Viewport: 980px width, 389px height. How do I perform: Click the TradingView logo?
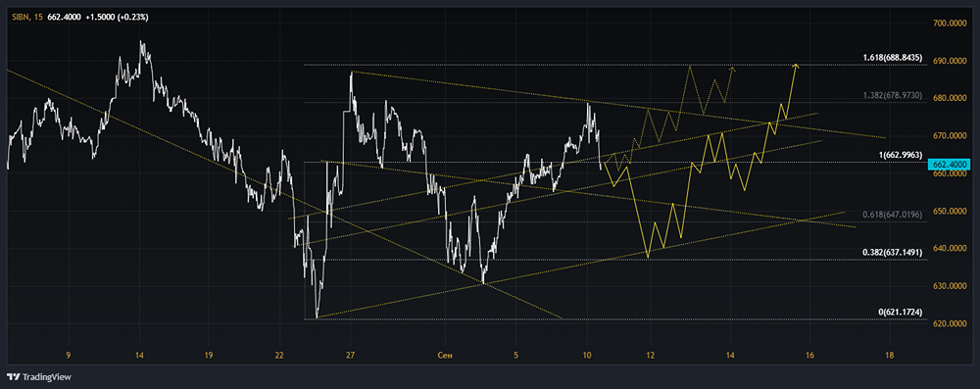pyautogui.click(x=39, y=377)
